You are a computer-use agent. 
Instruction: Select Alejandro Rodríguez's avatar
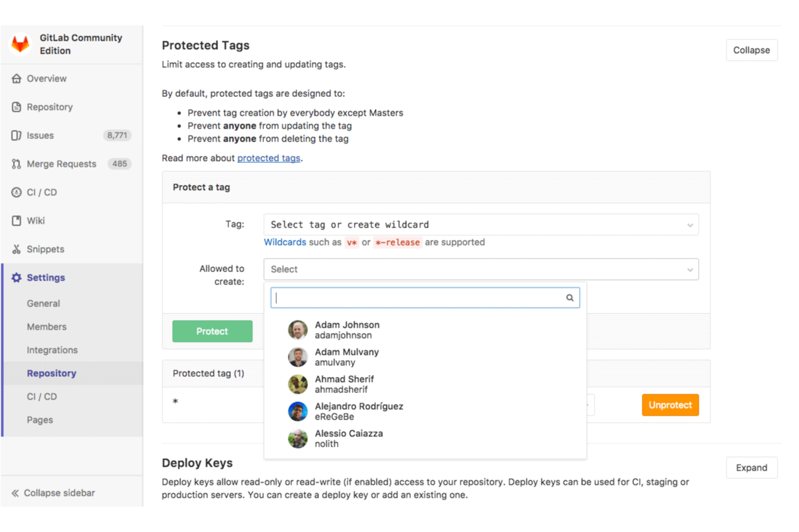(298, 411)
